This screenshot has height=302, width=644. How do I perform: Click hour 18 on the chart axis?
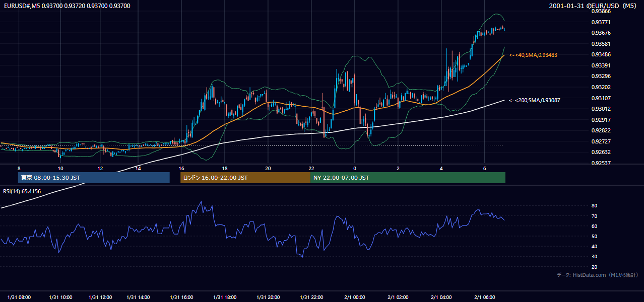pyautogui.click(x=225, y=168)
